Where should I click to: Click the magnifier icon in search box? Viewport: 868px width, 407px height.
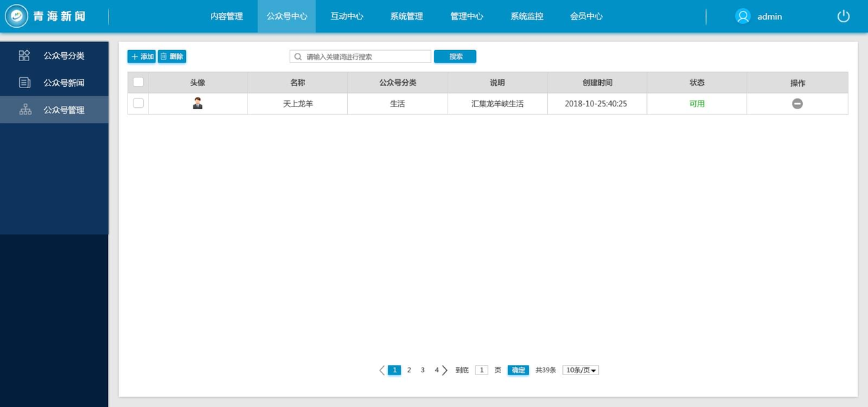[x=298, y=57]
